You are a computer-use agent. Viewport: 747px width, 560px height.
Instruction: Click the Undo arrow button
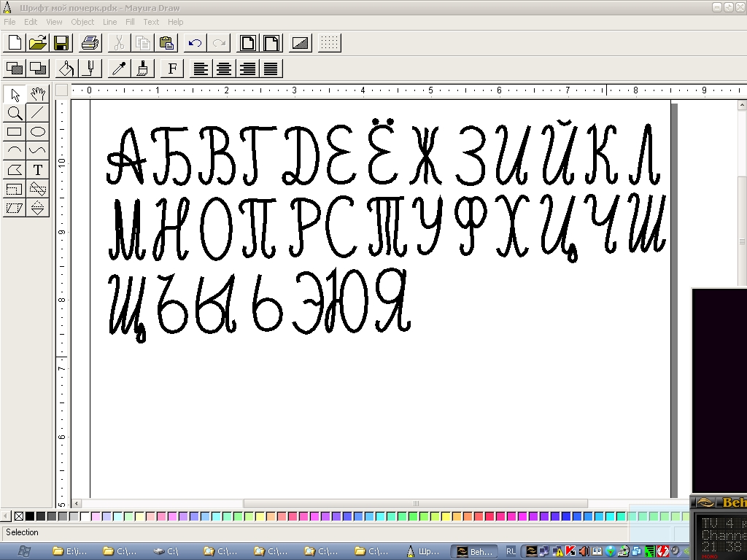195,42
